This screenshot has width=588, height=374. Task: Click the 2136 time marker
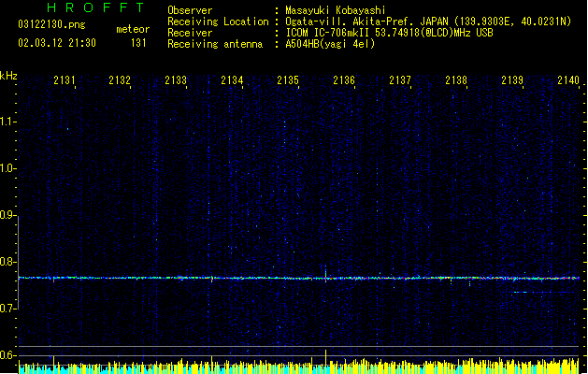(344, 80)
